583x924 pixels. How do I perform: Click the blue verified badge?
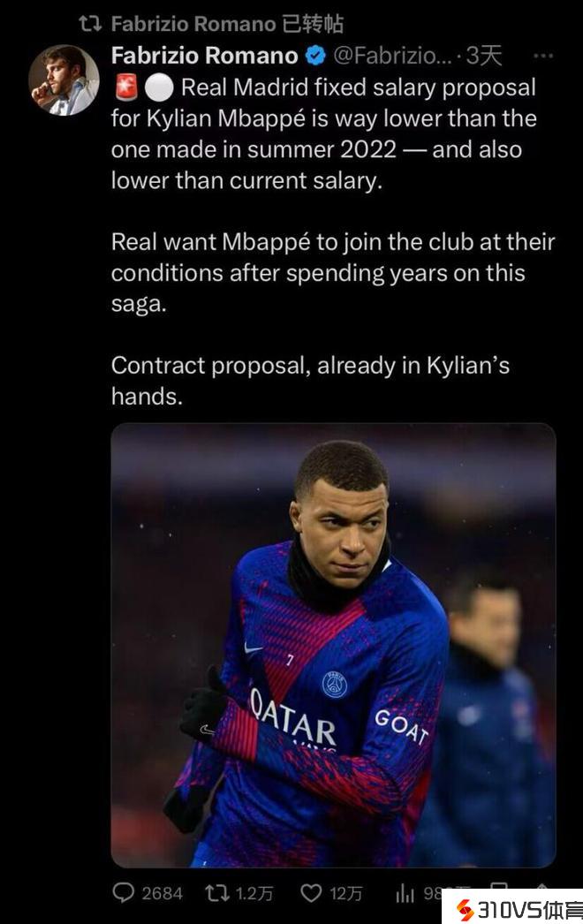click(316, 56)
